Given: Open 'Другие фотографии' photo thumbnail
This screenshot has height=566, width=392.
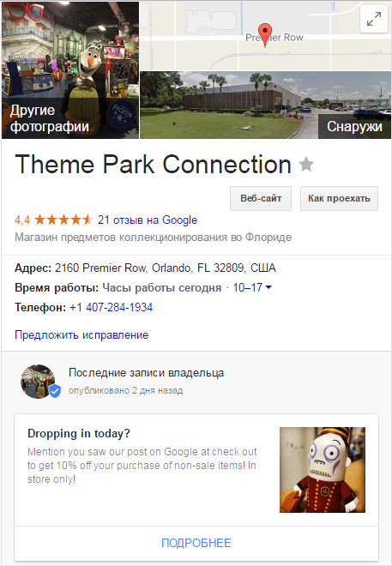Looking at the screenshot, I should click(x=70, y=70).
